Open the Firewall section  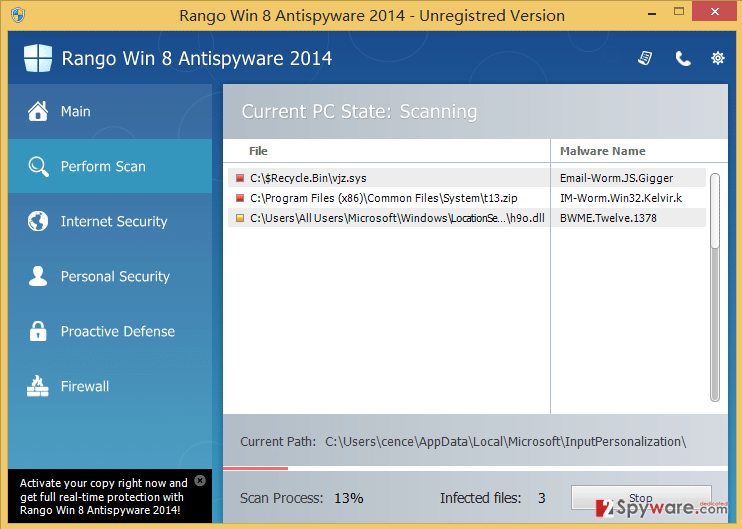(x=110, y=386)
